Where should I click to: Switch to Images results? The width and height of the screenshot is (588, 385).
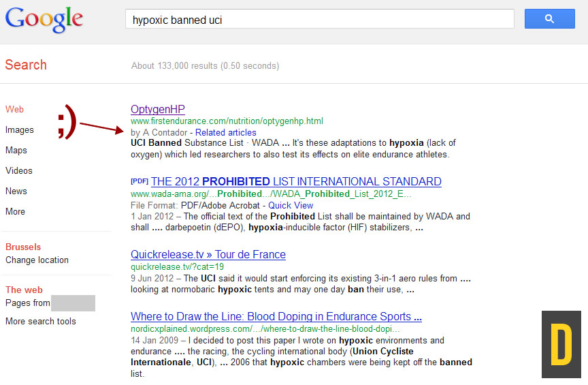(19, 129)
